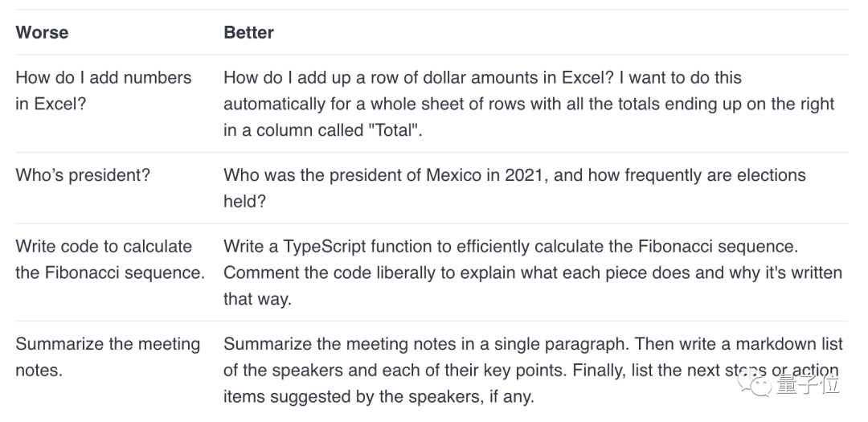The width and height of the screenshot is (868, 422).
Task: Click the 'Who's president?' cell
Action: tap(83, 175)
